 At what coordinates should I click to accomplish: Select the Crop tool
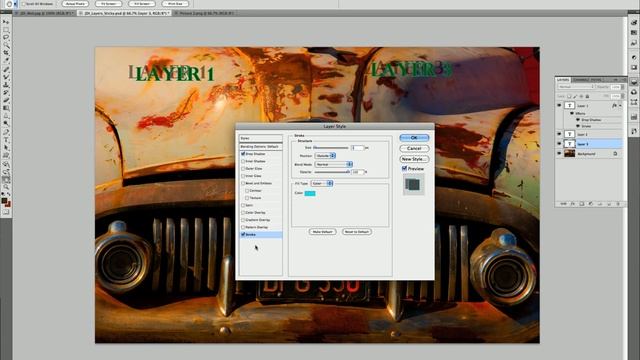point(6,53)
